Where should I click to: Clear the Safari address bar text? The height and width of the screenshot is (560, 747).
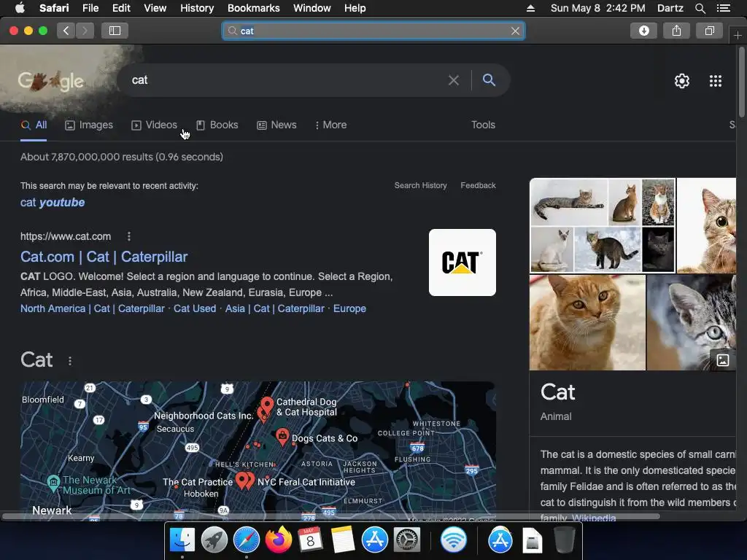[515, 31]
